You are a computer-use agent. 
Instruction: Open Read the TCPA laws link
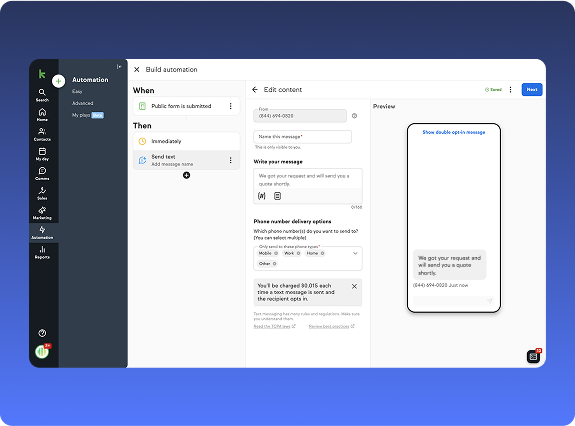point(274,326)
